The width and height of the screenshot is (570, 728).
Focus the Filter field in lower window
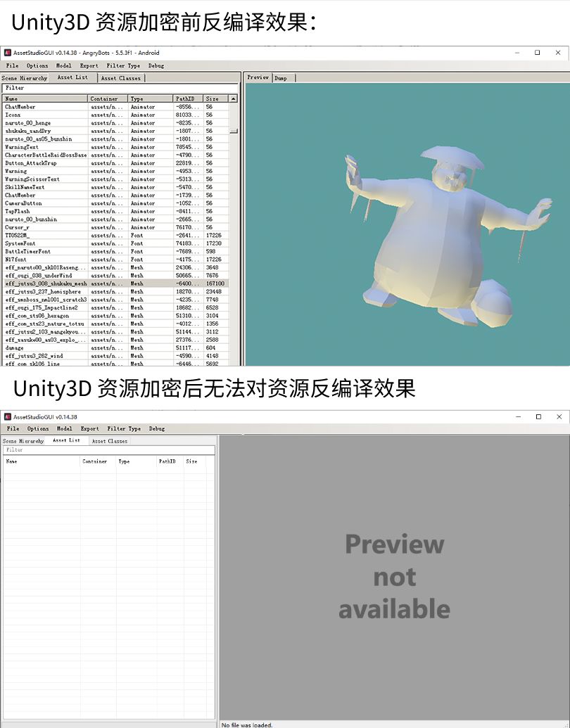tap(108, 450)
